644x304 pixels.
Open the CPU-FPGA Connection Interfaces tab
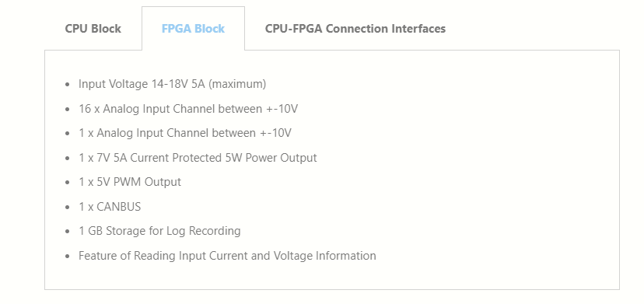pos(355,29)
